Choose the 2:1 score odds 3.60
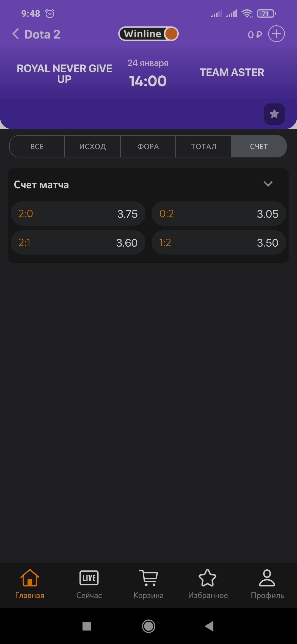This screenshot has height=644, width=297. pyautogui.click(x=78, y=243)
